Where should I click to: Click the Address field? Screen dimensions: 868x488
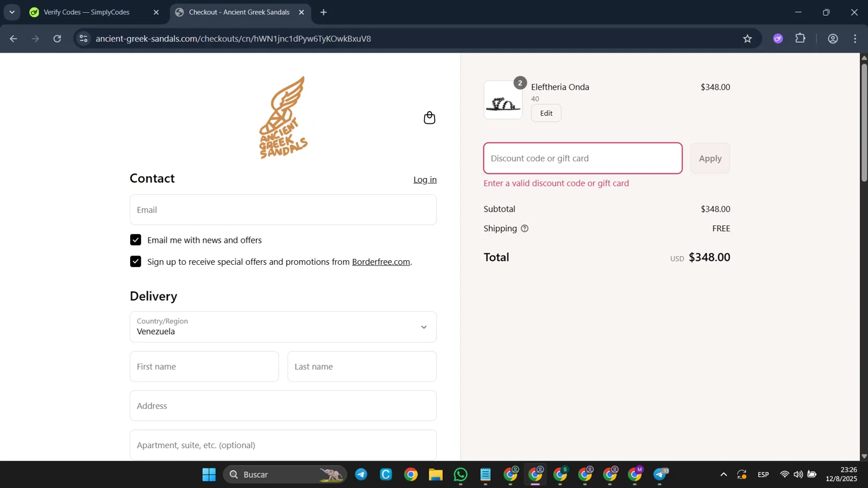click(x=283, y=406)
